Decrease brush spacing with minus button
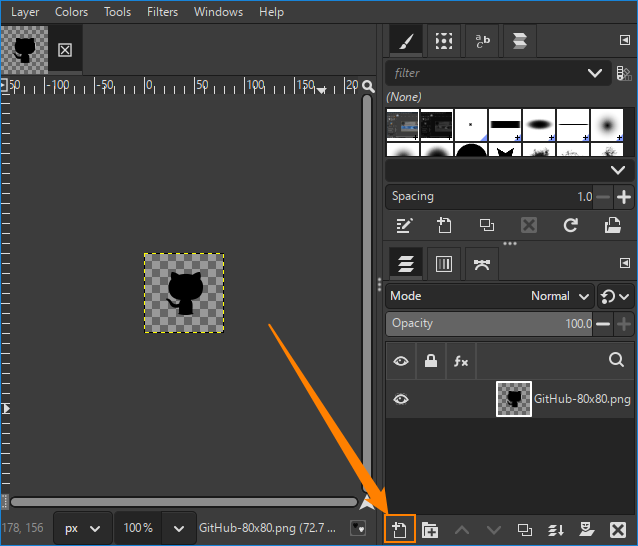The image size is (638, 546). (x=603, y=197)
